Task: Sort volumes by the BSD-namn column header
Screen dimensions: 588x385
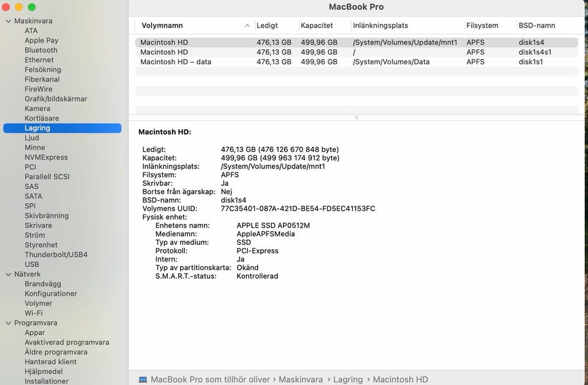Action: [537, 26]
